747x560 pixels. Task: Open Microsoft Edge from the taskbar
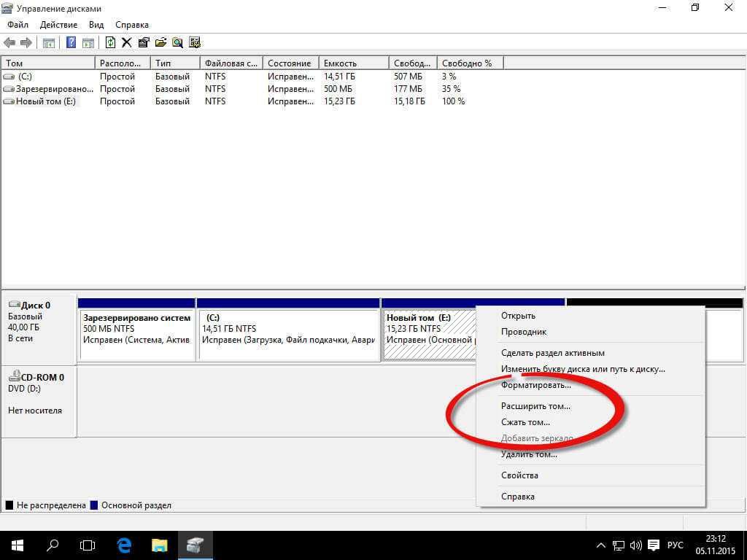tap(125, 545)
